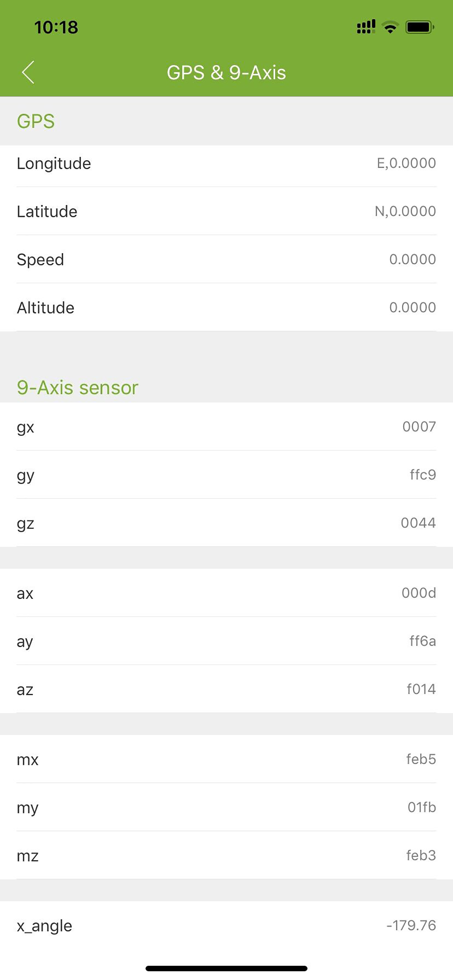This screenshot has height=980, width=453.
Task: Tap the ay value ff6a
Action: point(423,641)
